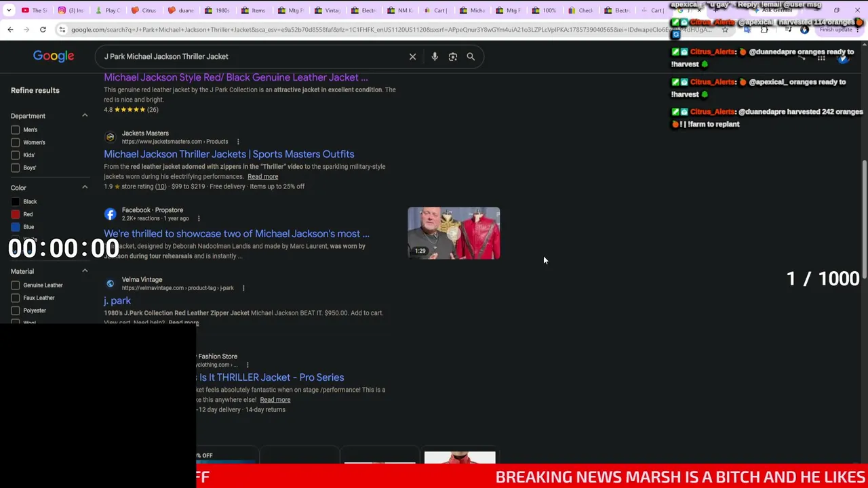Check the Kids' department filter

[x=16, y=155]
